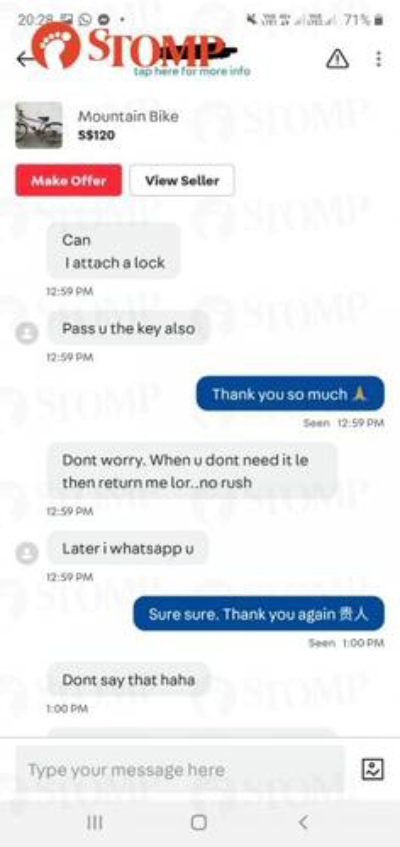Tap the seller avatar beside 'Pass u the key also'

click(x=26, y=333)
